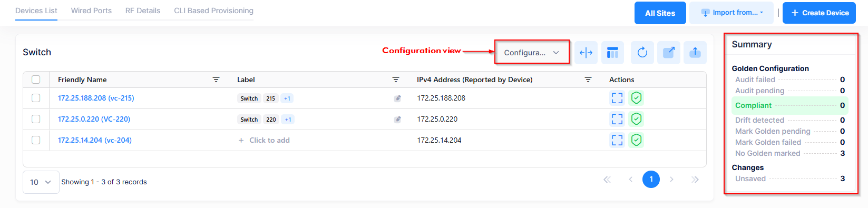Open the Configuration view dropdown
Image resolution: width=868 pixels, height=208 pixels.
[532, 52]
